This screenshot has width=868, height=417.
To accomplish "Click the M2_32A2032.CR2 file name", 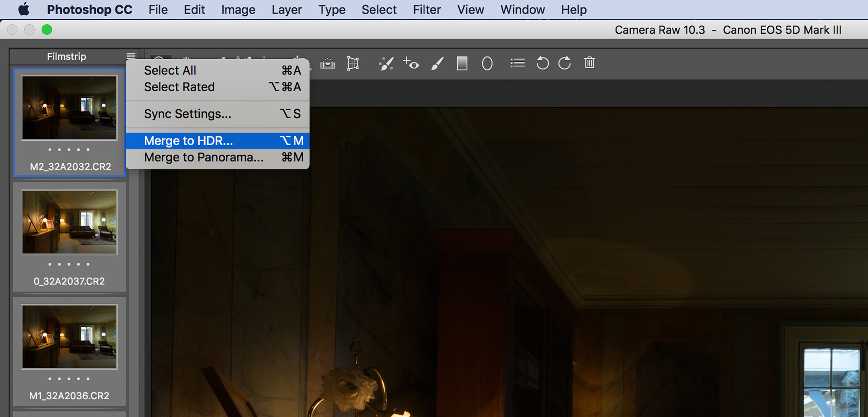I will click(71, 167).
